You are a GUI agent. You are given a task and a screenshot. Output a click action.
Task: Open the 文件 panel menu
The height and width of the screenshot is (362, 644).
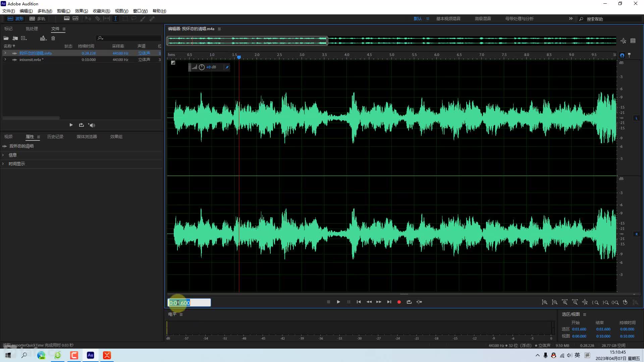click(64, 29)
